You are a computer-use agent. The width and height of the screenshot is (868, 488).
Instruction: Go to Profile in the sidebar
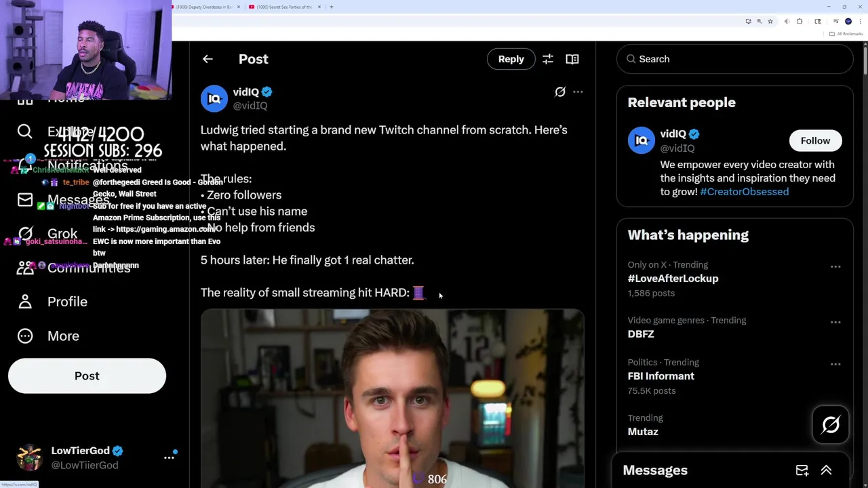click(67, 302)
